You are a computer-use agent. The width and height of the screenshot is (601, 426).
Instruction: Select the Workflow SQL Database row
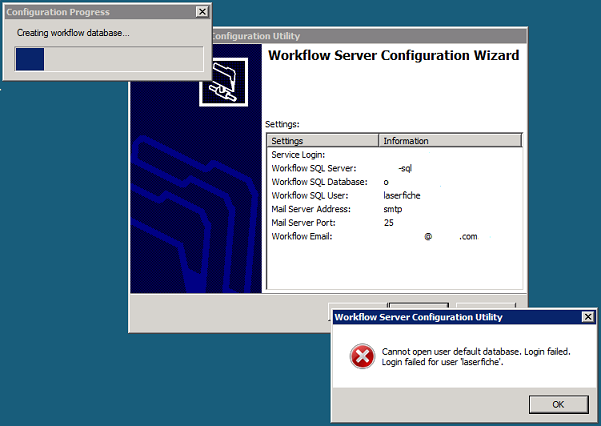394,182
